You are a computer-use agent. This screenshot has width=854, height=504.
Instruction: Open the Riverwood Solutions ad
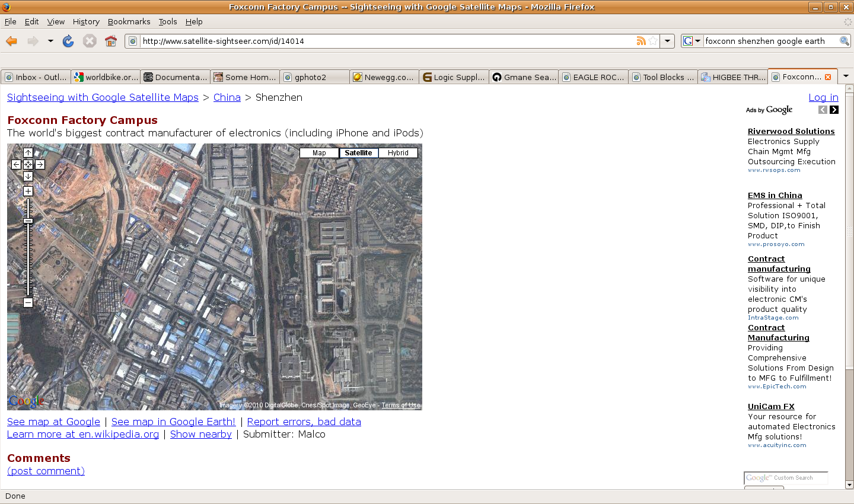791,131
